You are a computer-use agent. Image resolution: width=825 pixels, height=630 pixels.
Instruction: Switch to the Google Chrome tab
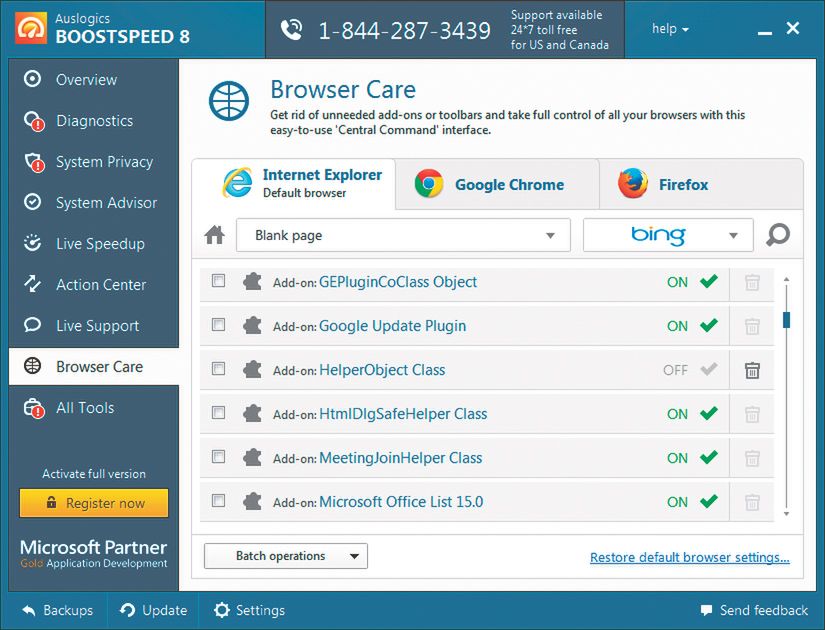[497, 184]
